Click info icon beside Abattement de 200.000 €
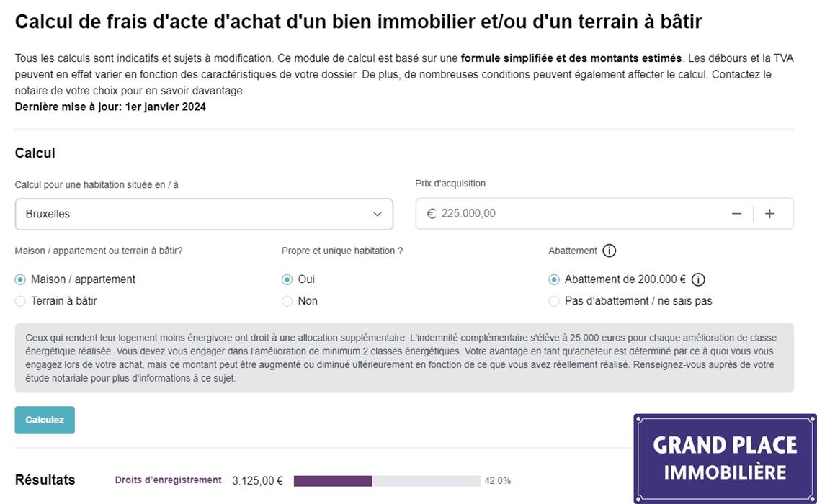Viewport: 817px width, 504px height. pos(698,280)
